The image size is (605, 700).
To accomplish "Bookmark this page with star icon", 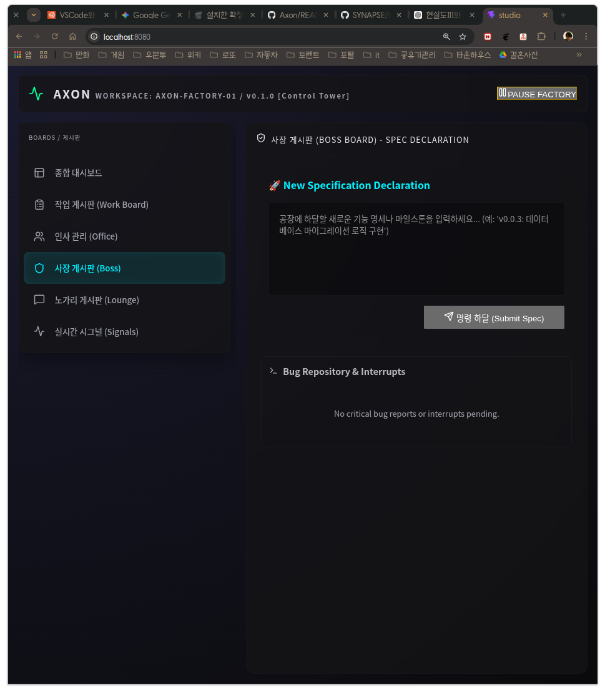I will point(463,37).
